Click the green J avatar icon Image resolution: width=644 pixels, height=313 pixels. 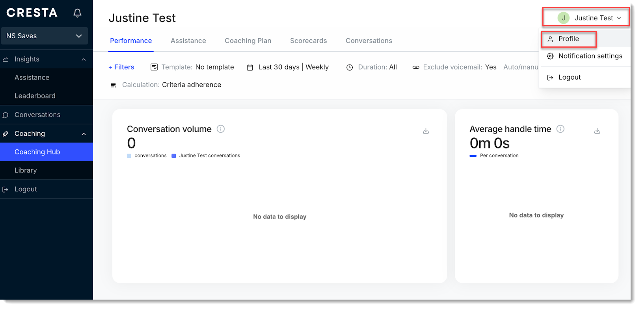coord(564,18)
